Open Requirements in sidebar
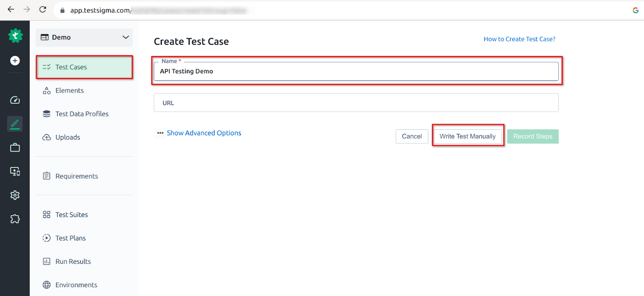 [x=84, y=176]
